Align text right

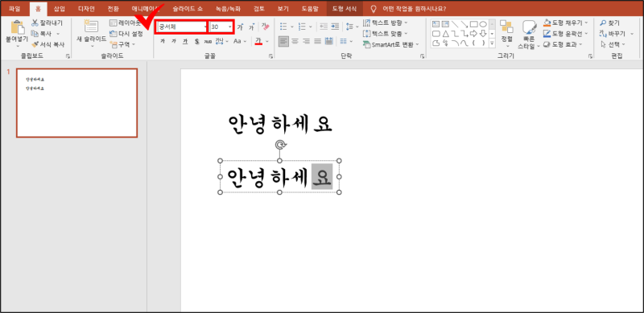coord(307,41)
